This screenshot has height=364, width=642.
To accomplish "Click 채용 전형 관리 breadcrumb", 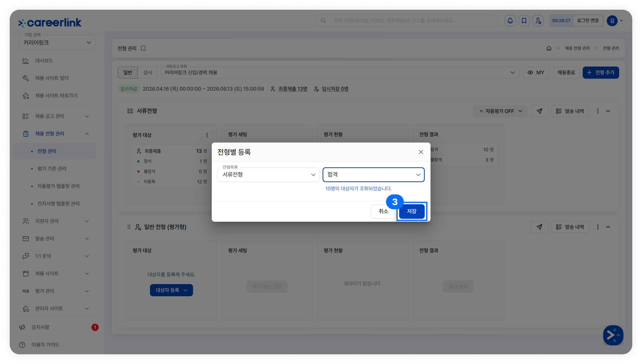I will [x=577, y=48].
